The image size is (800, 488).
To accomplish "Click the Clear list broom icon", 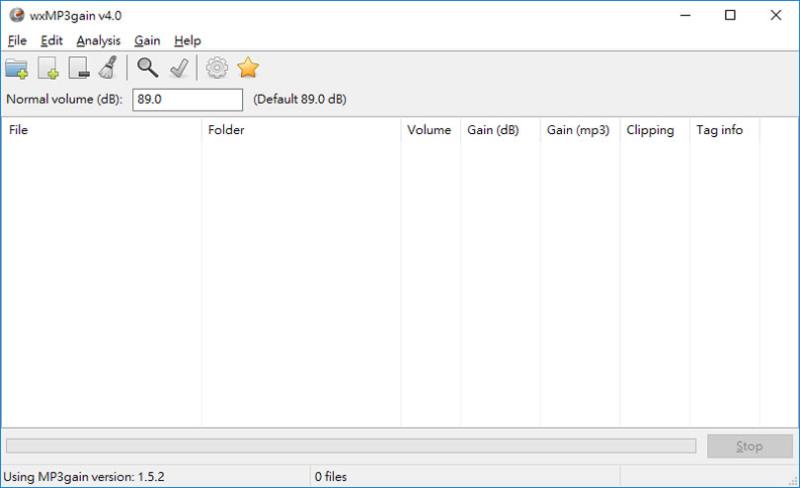I will [x=108, y=68].
